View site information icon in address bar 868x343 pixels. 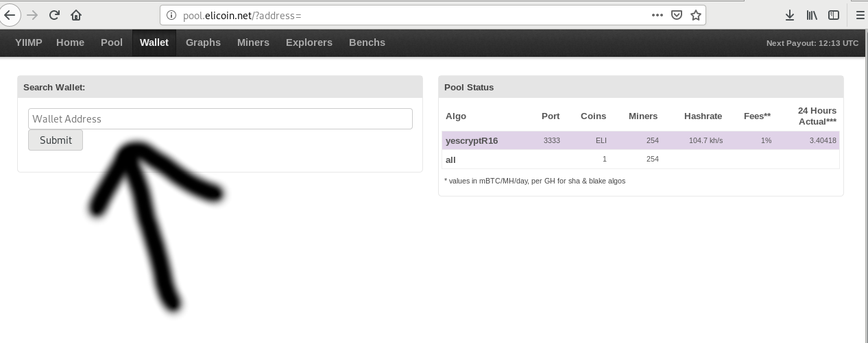click(x=171, y=15)
